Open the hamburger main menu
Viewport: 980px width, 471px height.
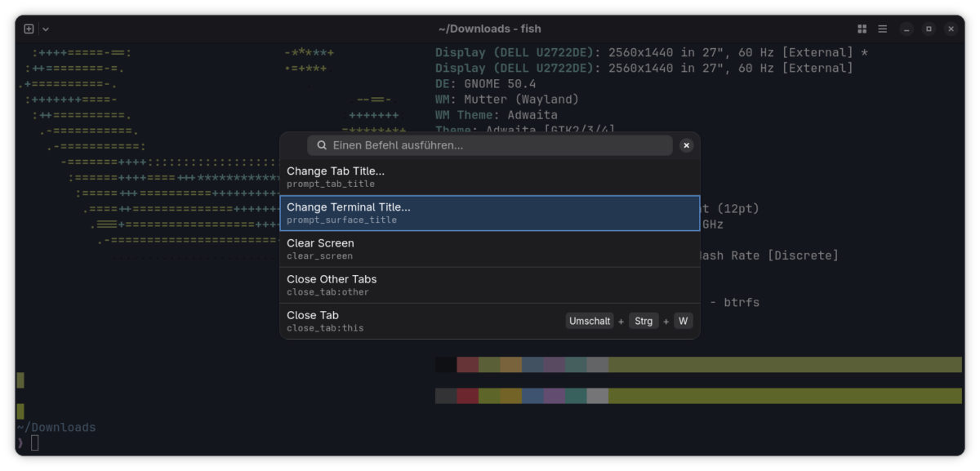coord(883,29)
